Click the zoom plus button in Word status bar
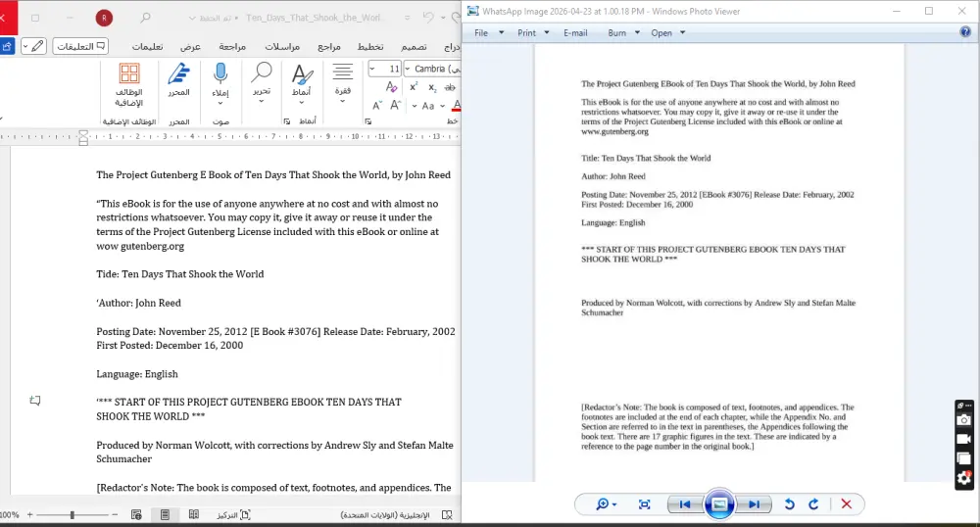Image resolution: width=980 pixels, height=527 pixels. coord(29,515)
